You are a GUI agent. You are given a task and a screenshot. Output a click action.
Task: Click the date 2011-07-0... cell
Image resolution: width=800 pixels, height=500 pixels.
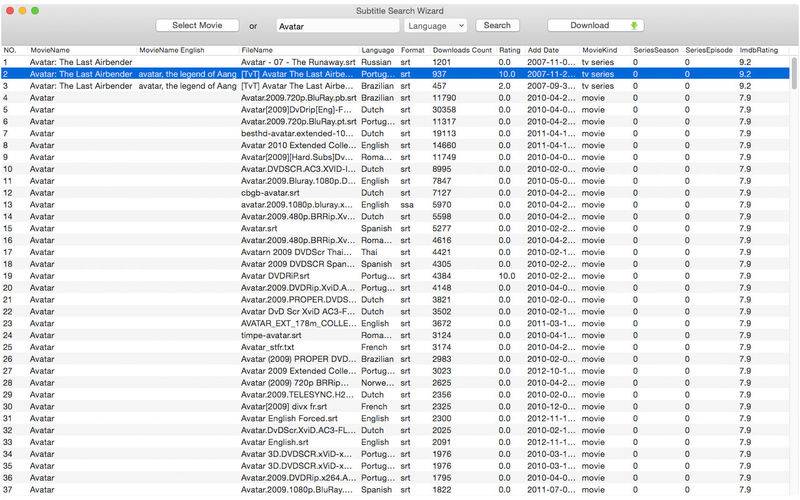coord(551,490)
